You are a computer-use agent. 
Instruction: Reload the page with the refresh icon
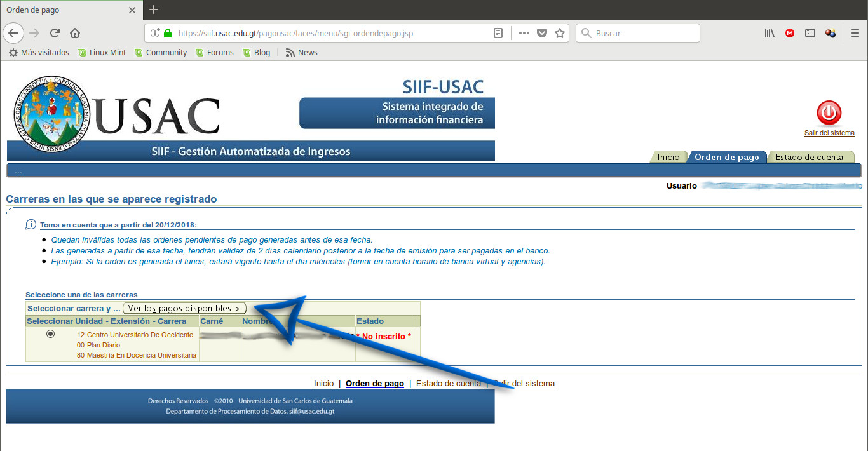pyautogui.click(x=55, y=33)
